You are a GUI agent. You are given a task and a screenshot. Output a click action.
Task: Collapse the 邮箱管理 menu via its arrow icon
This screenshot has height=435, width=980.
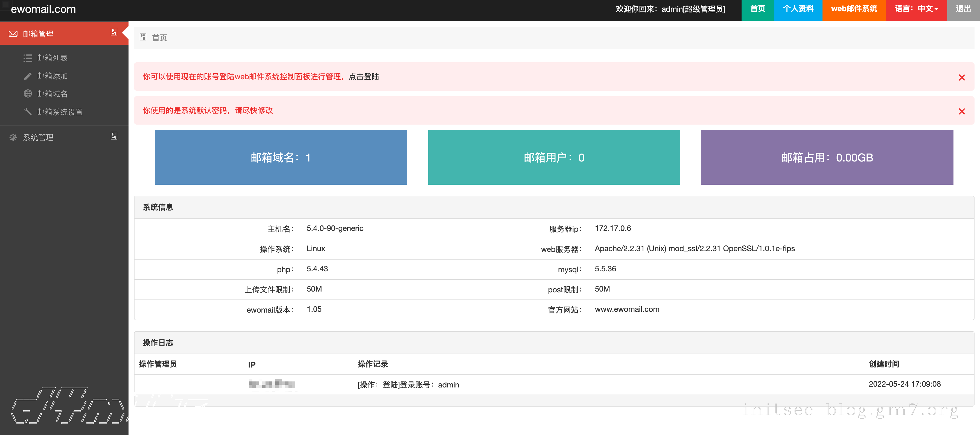[114, 32]
